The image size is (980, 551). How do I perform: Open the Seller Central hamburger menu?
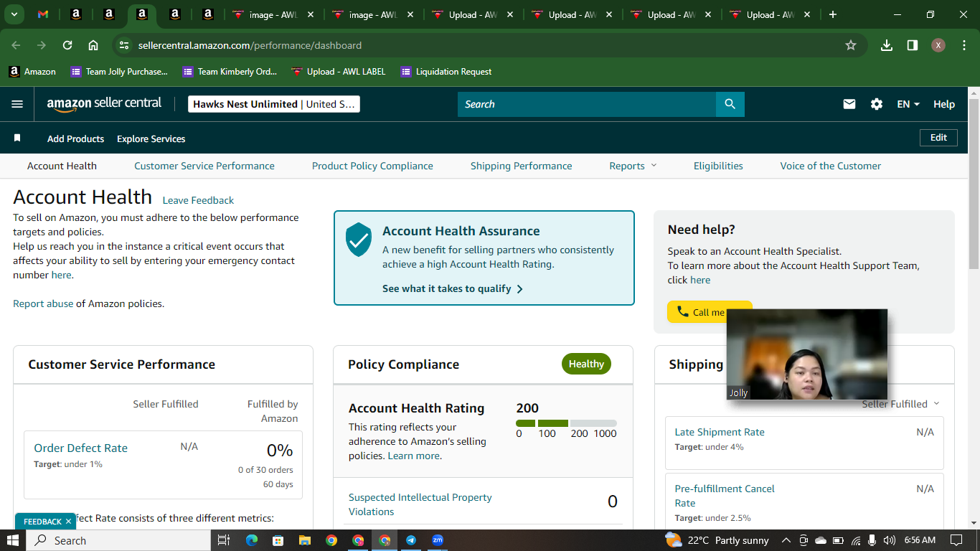17,104
